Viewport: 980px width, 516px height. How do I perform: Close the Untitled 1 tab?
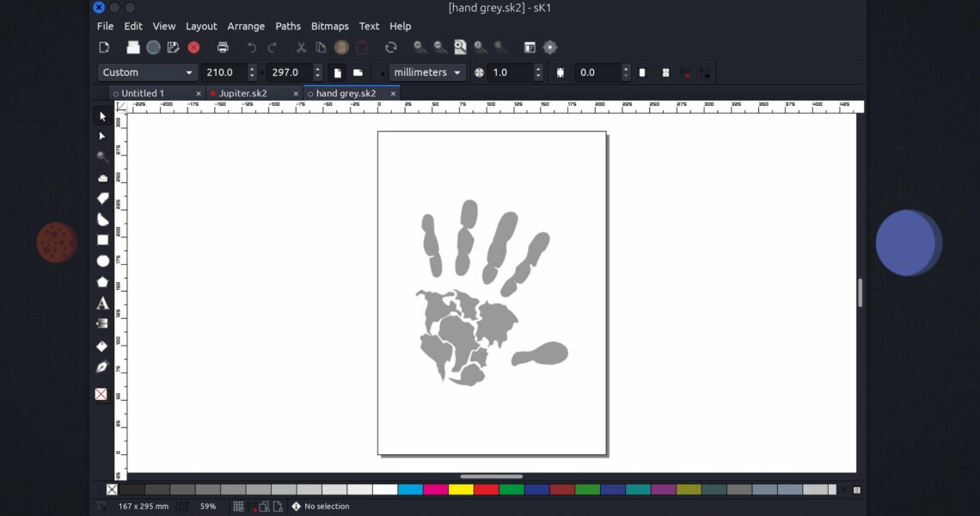pyautogui.click(x=199, y=94)
